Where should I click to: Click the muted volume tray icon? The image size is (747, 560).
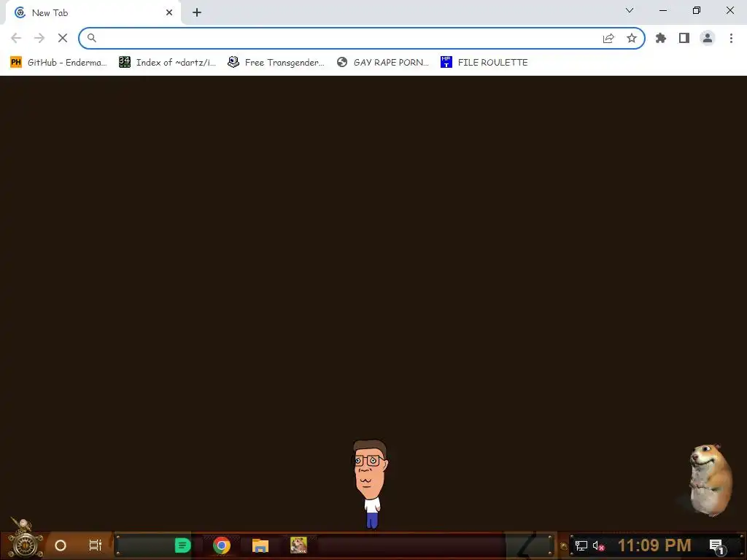[x=598, y=545]
